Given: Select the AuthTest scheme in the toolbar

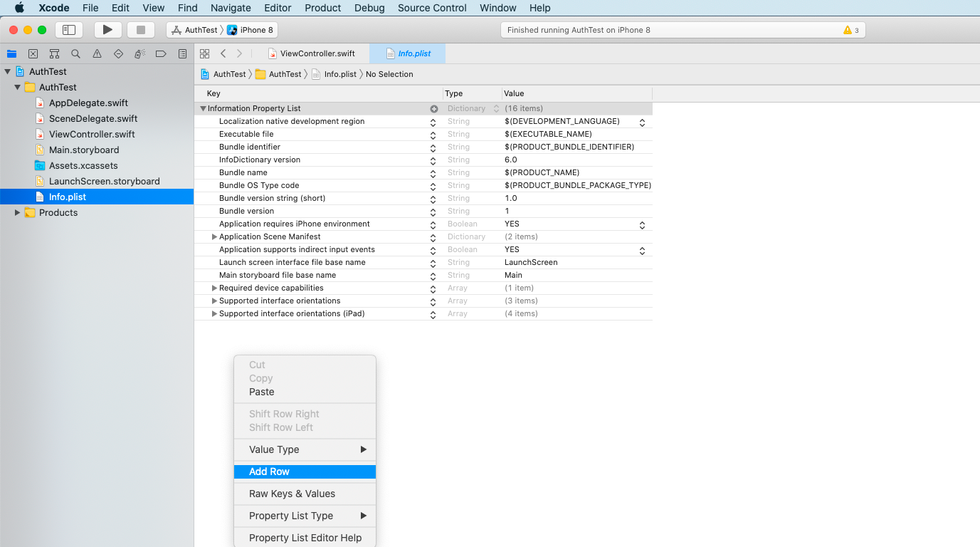Looking at the screenshot, I should (194, 30).
